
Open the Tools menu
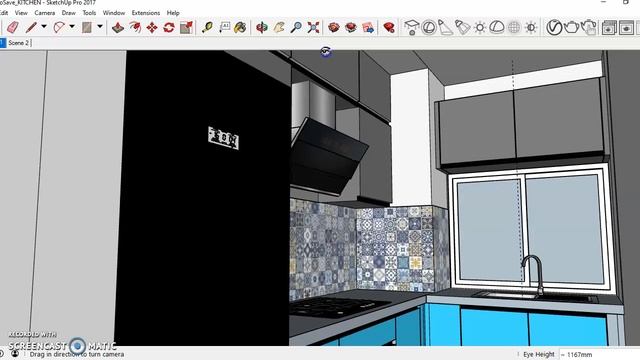point(89,13)
